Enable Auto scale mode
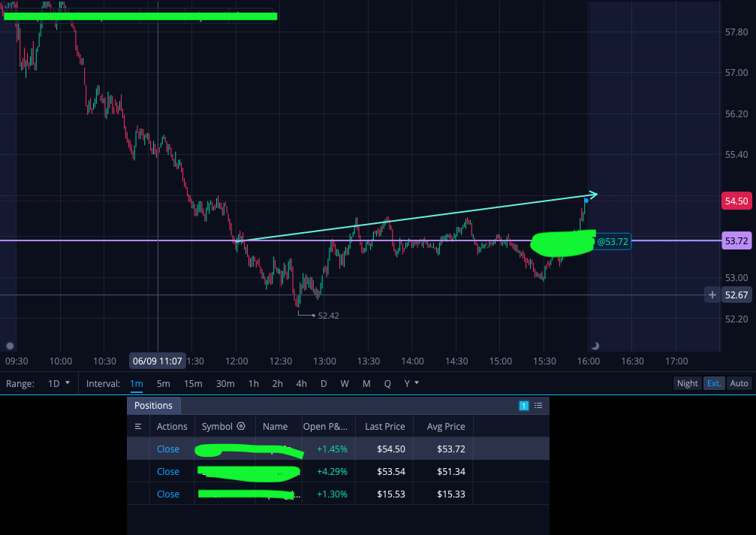 click(x=739, y=383)
